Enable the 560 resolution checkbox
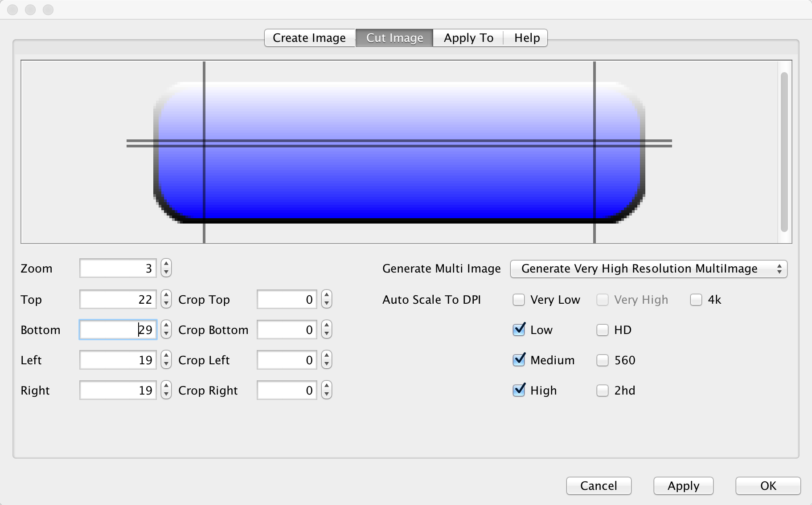 [602, 360]
